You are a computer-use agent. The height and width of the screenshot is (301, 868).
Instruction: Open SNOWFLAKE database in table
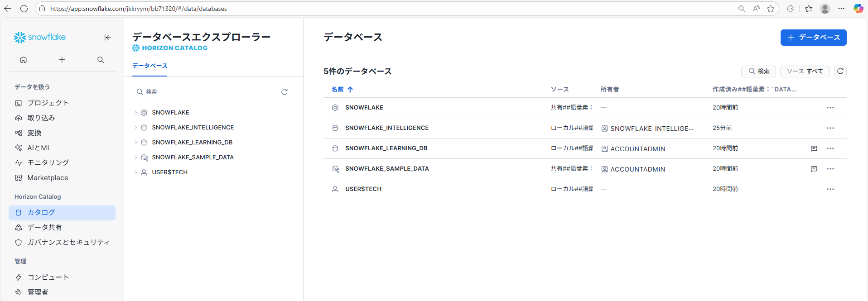(x=364, y=108)
